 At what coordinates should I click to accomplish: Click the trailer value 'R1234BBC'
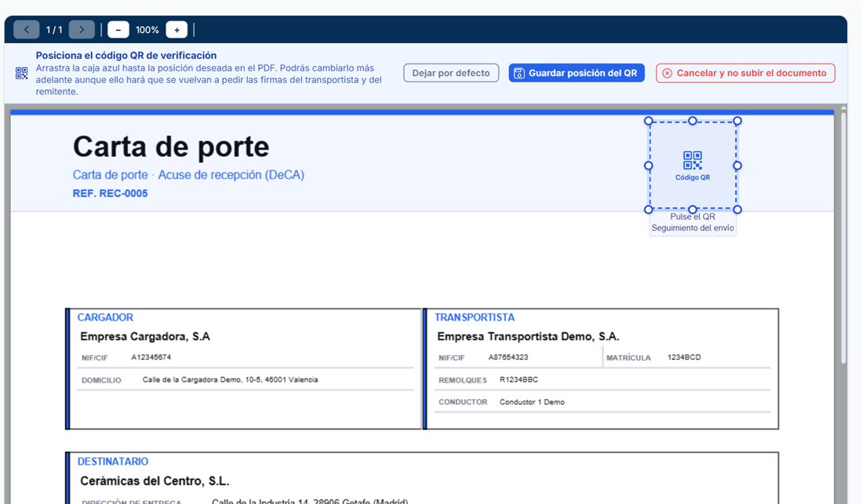(x=519, y=380)
